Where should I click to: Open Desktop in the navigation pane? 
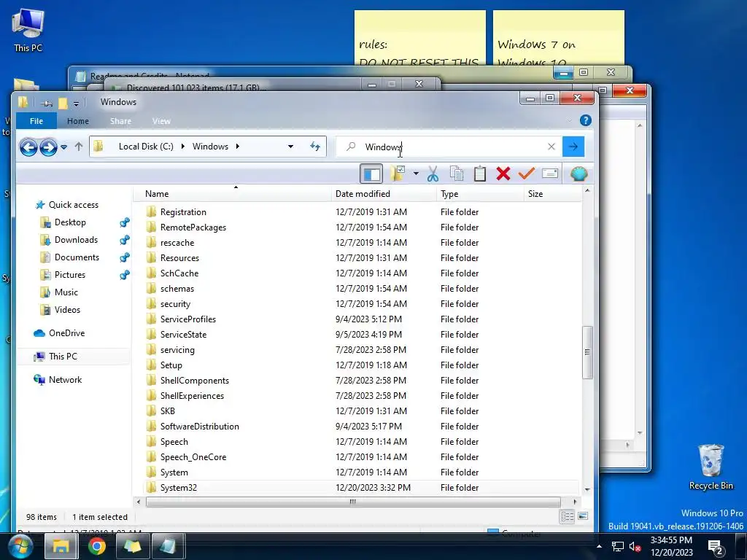70,222
